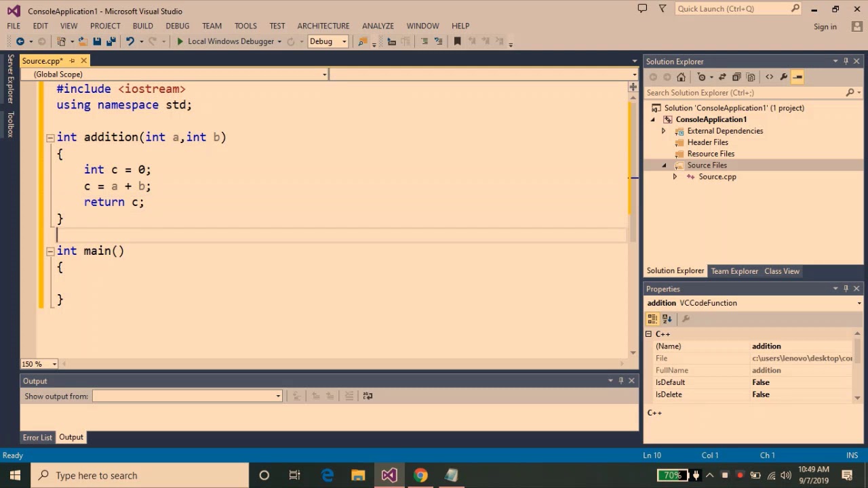Image resolution: width=868 pixels, height=488 pixels.
Task: Switch Properties to Categorized view
Action: click(x=652, y=319)
